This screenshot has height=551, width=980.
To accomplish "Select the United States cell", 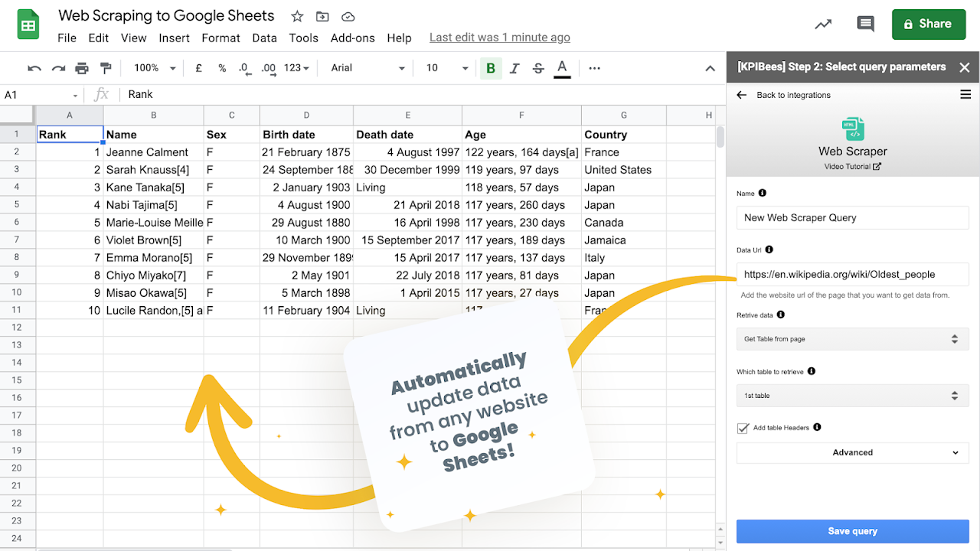I will click(x=624, y=170).
